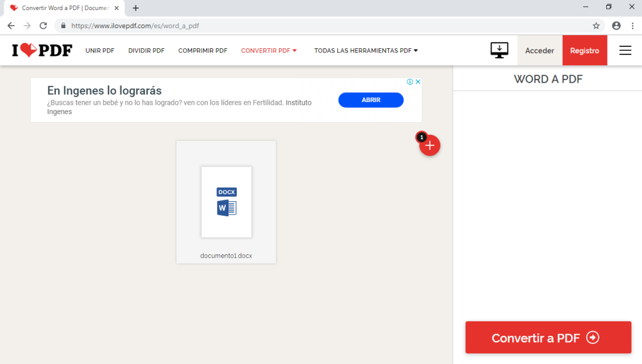The image size is (642, 364).
Task: Click the red plus add-files button
Action: [429, 145]
